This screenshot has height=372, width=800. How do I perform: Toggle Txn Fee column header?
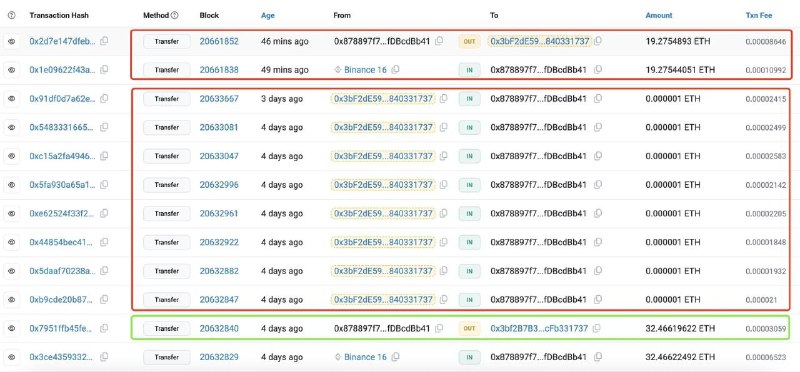coord(759,15)
